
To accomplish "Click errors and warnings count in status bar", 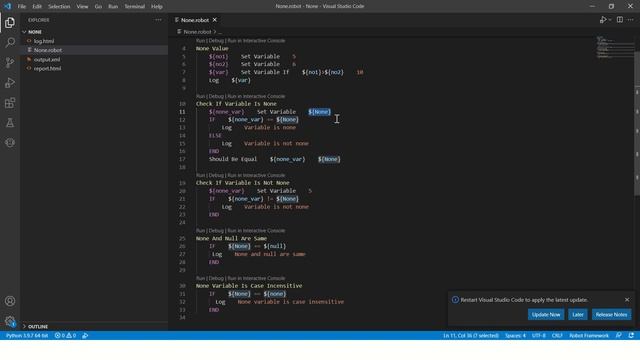I will point(65,336).
